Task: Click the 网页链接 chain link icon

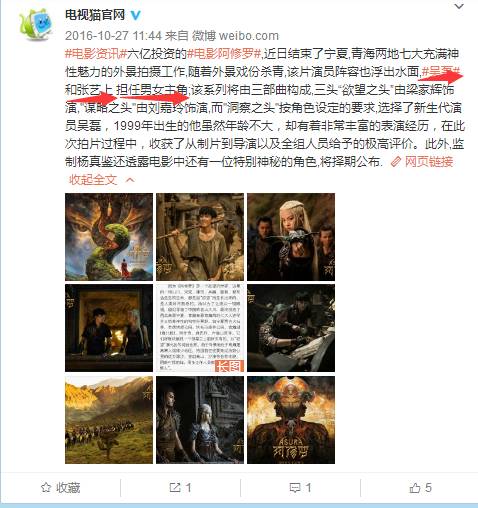Action: click(395, 162)
